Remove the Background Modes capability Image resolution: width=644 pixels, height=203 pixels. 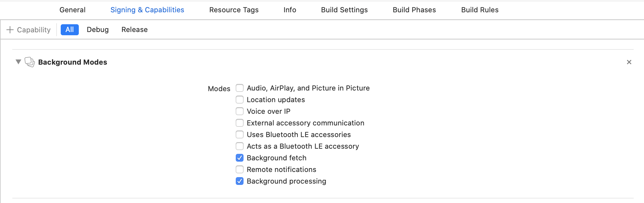[x=629, y=62]
